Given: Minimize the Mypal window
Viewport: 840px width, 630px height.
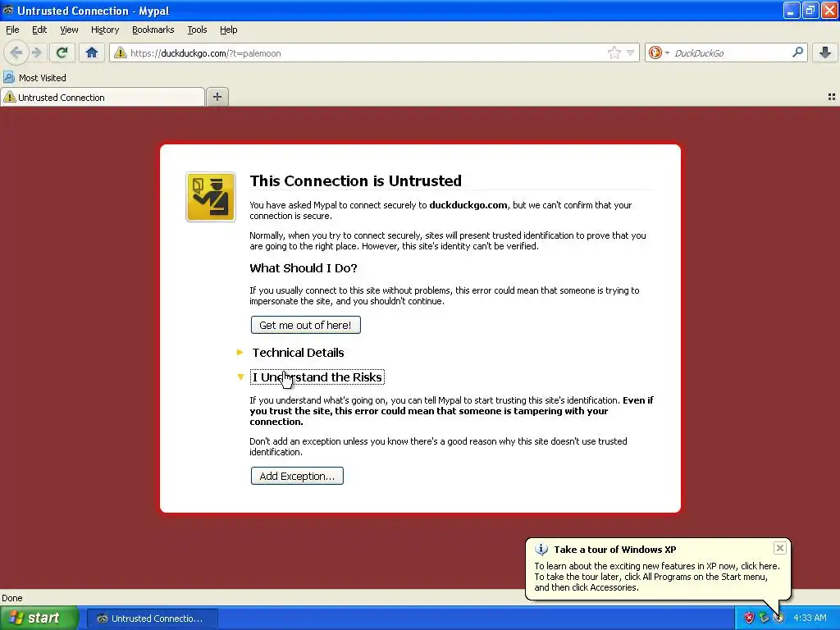Looking at the screenshot, I should [x=792, y=10].
